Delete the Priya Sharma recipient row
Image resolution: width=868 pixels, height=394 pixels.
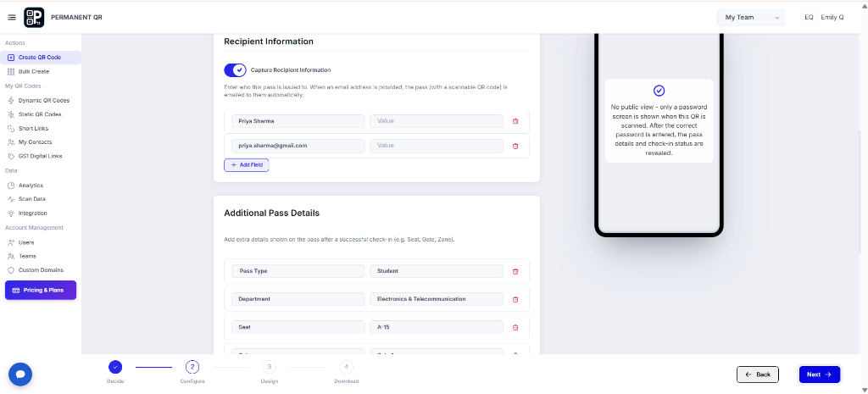515,121
